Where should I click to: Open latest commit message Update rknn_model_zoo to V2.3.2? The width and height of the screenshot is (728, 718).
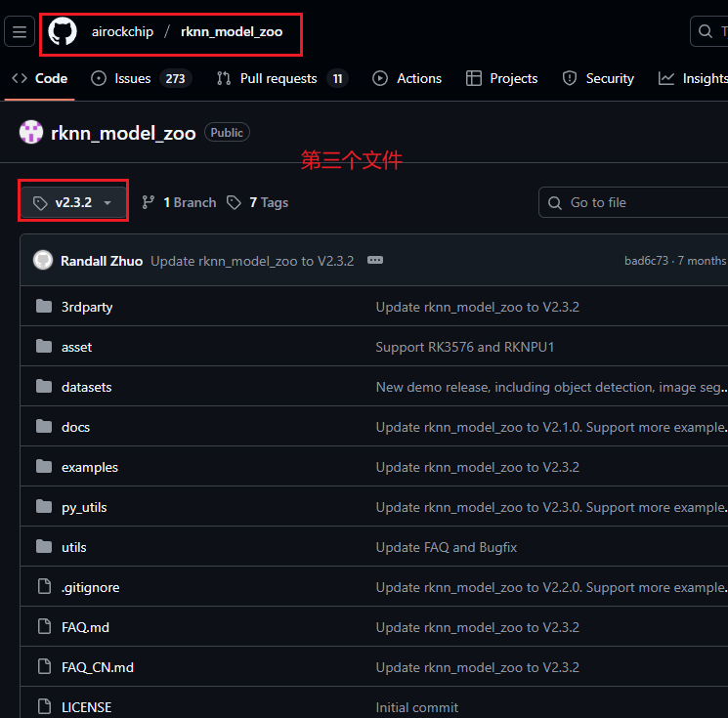252,261
